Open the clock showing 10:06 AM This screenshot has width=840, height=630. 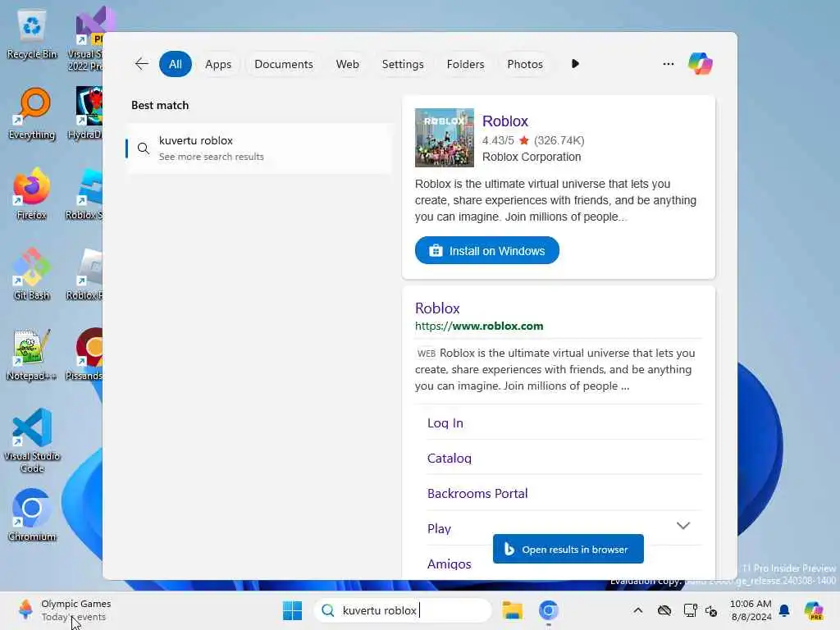pyautogui.click(x=751, y=610)
